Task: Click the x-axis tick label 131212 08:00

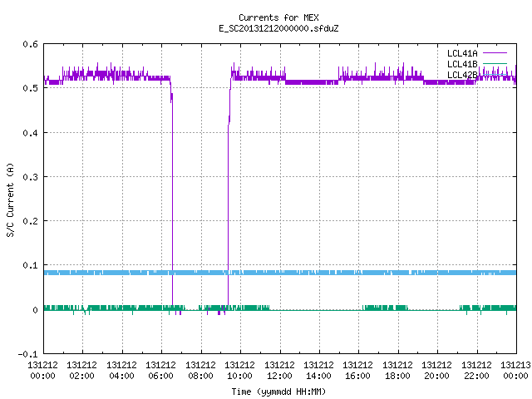Action: [x=200, y=371]
